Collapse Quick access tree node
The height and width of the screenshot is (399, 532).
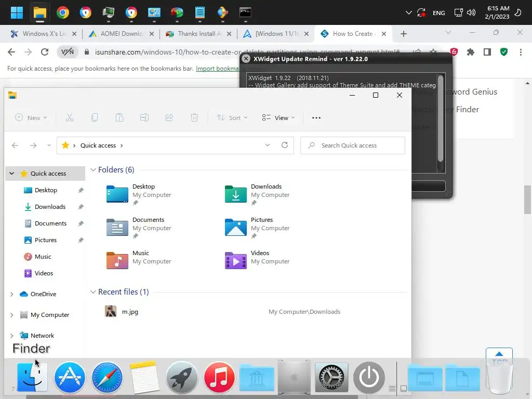(12, 174)
